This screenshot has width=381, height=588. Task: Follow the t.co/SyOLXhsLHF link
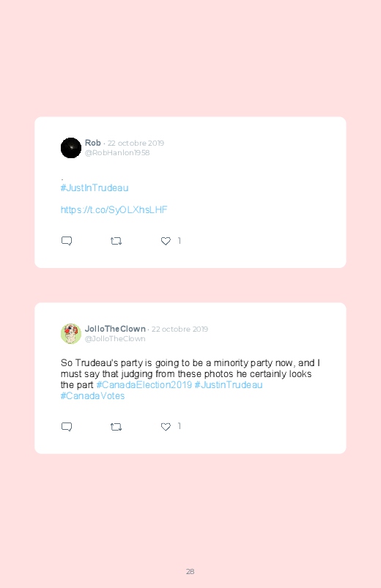tap(114, 210)
